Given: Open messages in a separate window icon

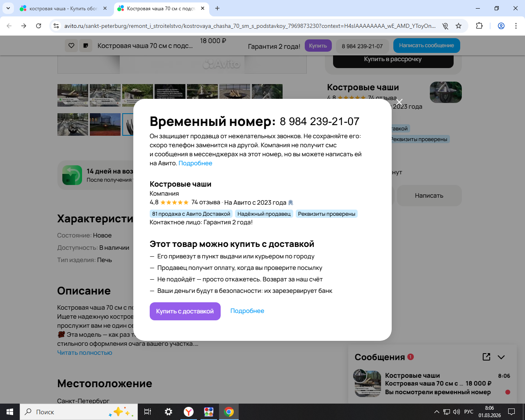Looking at the screenshot, I should (x=486, y=357).
